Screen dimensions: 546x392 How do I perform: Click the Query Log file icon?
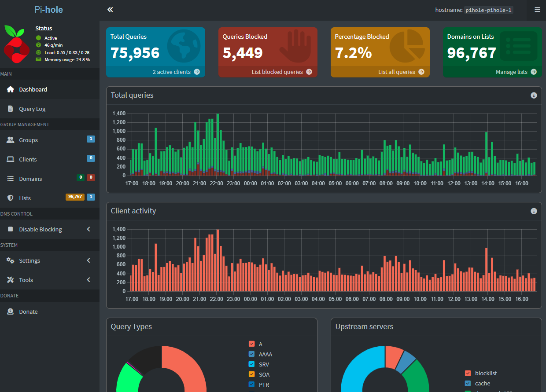[11, 109]
